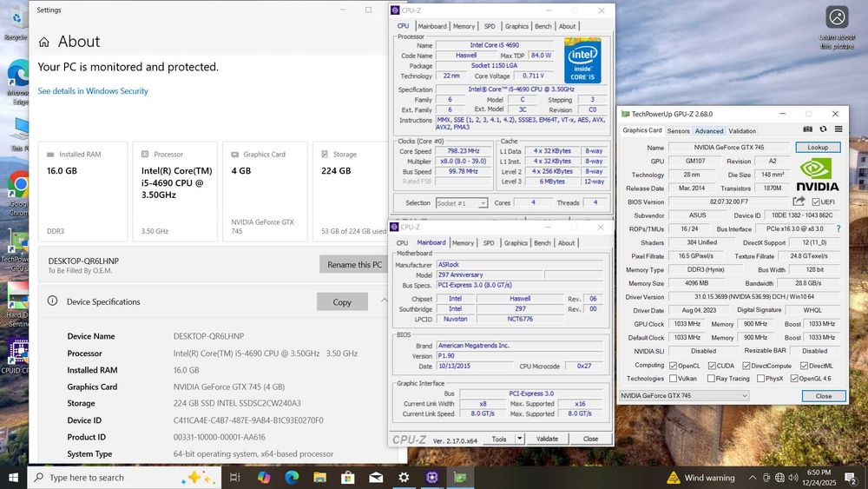Click the Settings home icon beside About
868x489 pixels.
[x=44, y=42]
